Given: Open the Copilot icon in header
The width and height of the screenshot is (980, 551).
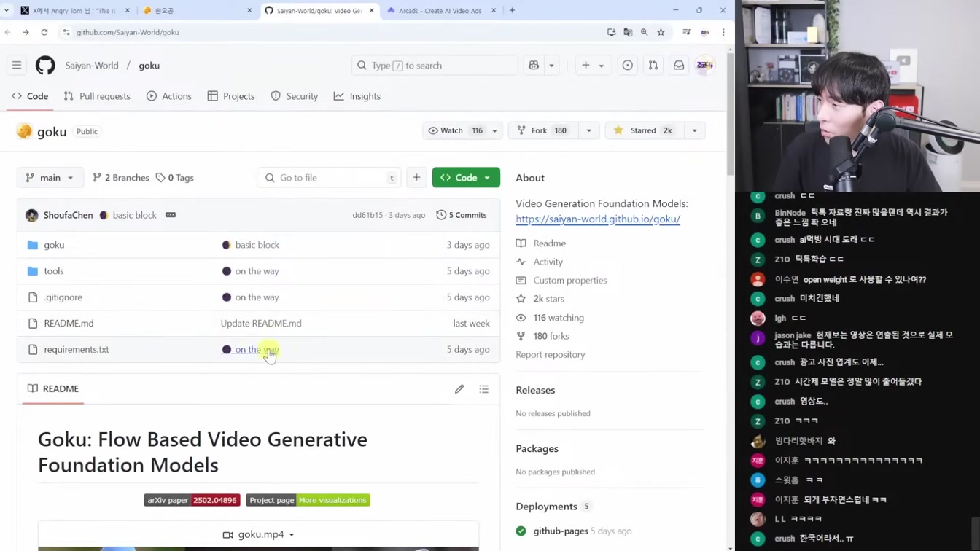Looking at the screenshot, I should tap(534, 66).
